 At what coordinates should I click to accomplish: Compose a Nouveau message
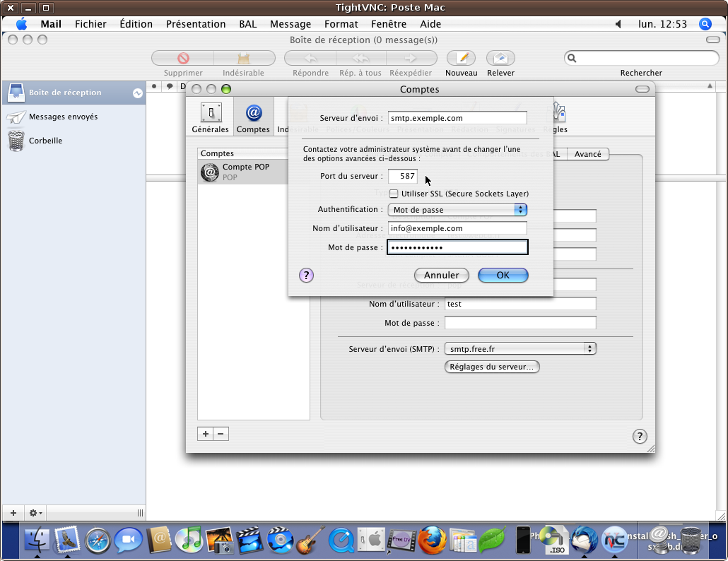461,59
